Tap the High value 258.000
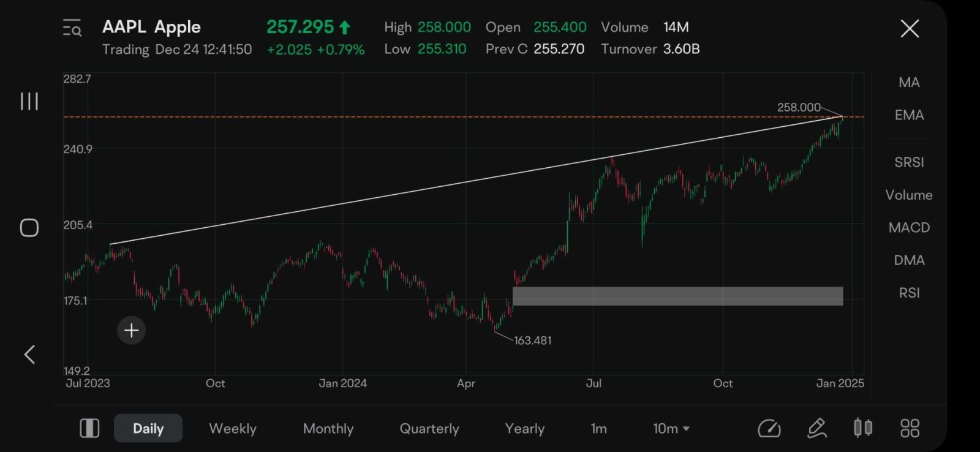The width and height of the screenshot is (980, 452). [444, 28]
